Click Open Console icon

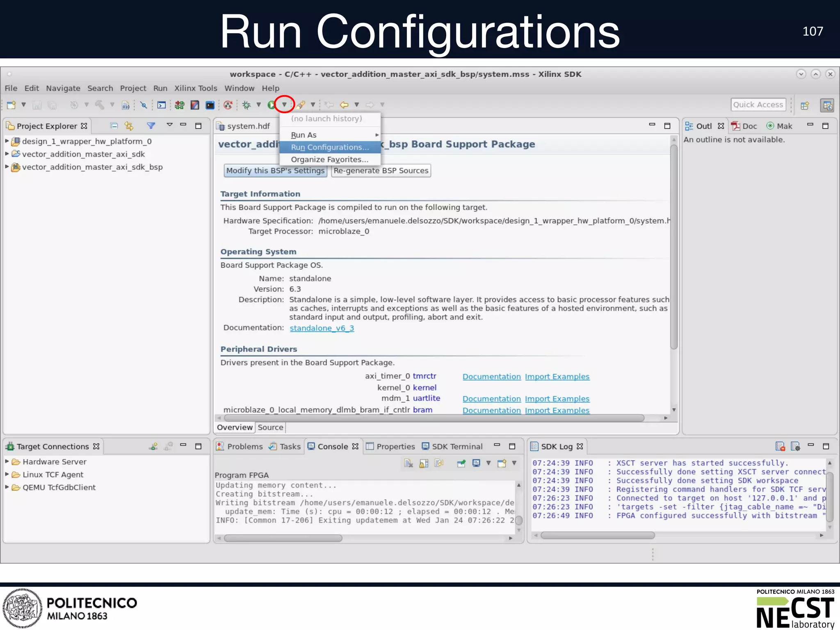tap(502, 463)
